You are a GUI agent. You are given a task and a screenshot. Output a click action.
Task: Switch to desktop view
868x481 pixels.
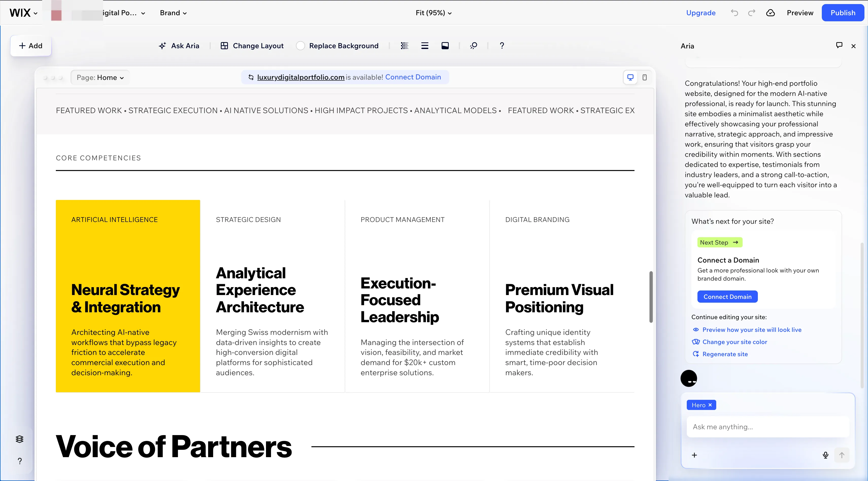630,77
